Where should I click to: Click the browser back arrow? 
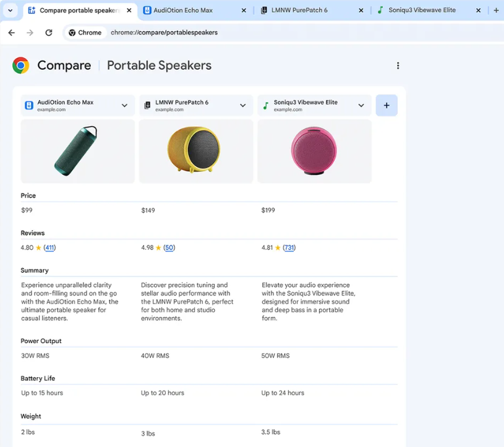(x=11, y=33)
